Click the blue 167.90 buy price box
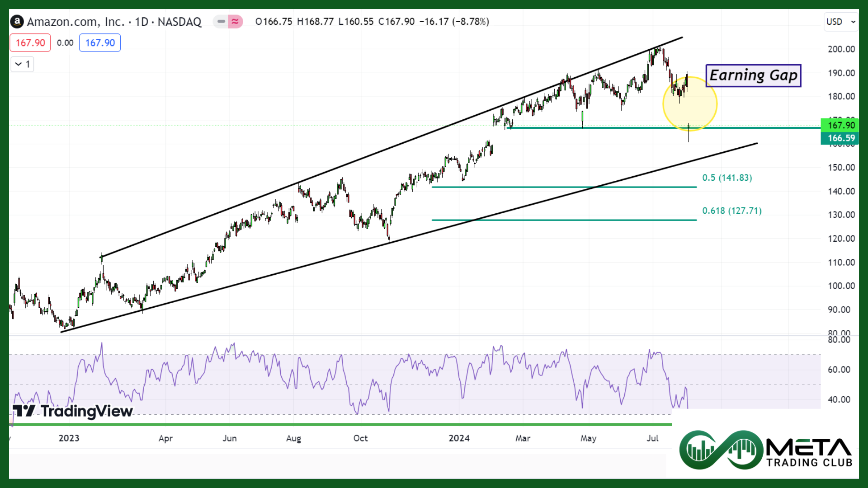This screenshot has width=868, height=488. click(x=100, y=43)
